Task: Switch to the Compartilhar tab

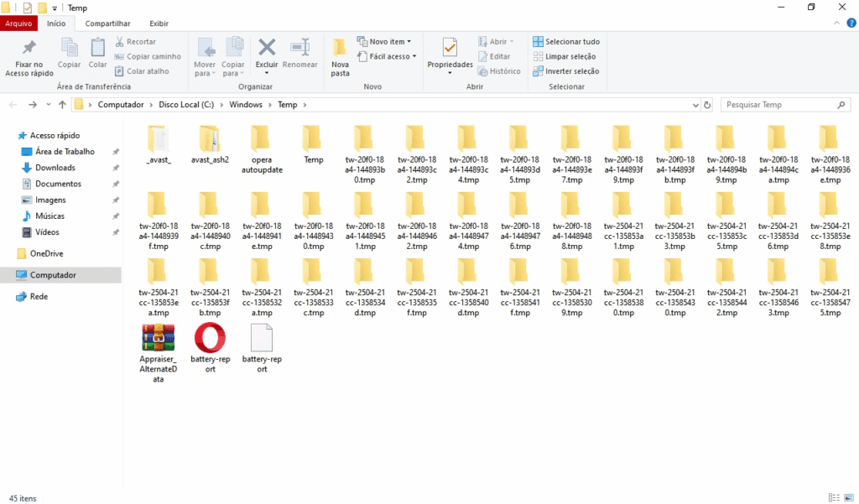Action: click(107, 23)
